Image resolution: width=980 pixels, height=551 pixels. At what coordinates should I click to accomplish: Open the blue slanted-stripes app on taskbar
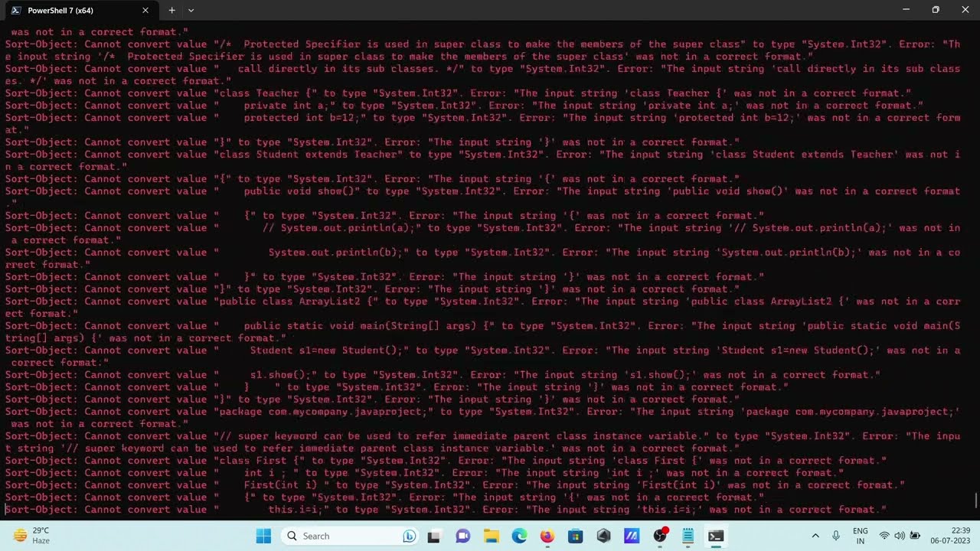(x=632, y=536)
